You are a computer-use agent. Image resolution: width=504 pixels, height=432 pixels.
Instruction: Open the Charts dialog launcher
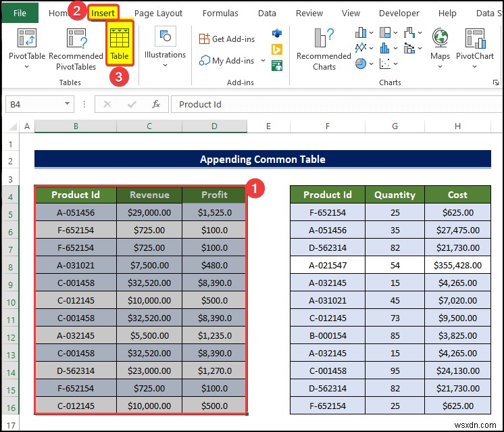point(495,82)
